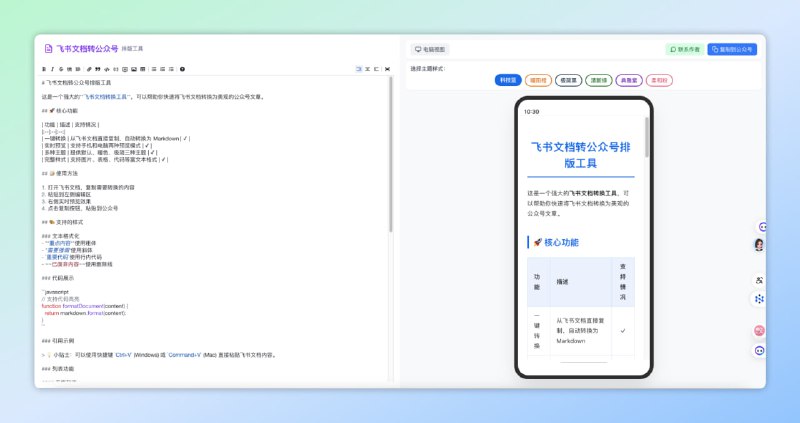Screen dimensions: 800x423
Task: Click the '### 代码展示' line in editor
Action: pyautogui.click(x=58, y=278)
